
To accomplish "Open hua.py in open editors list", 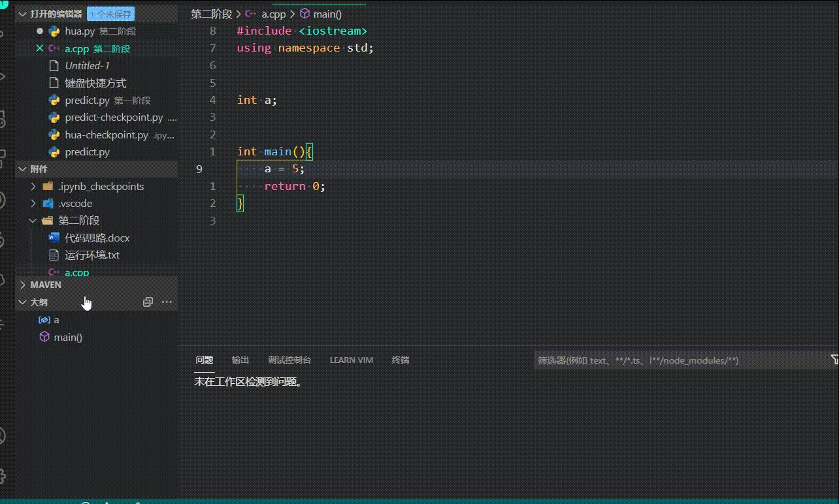I will click(96, 31).
